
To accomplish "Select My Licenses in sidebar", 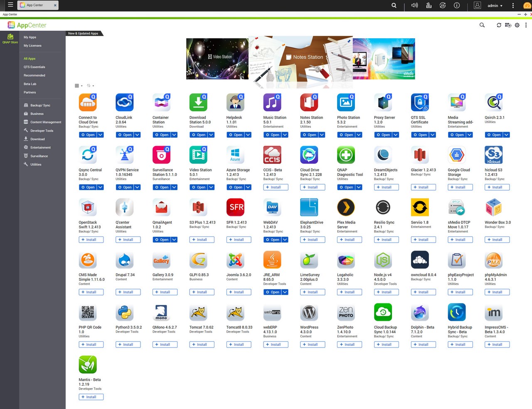I will (x=32, y=45).
